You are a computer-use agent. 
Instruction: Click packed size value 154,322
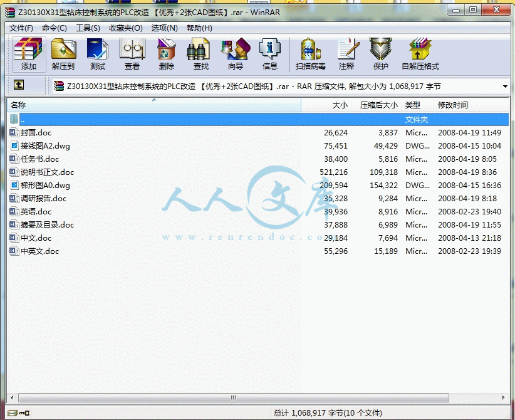[x=383, y=185]
